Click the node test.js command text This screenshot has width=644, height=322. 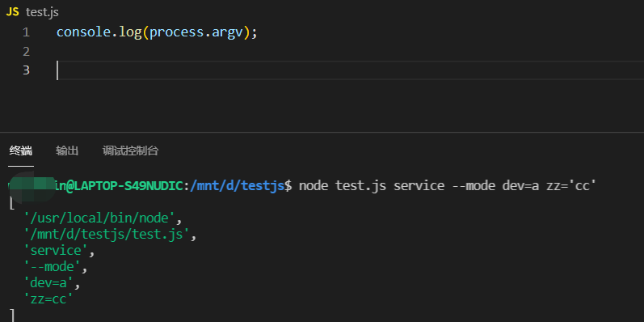point(343,186)
